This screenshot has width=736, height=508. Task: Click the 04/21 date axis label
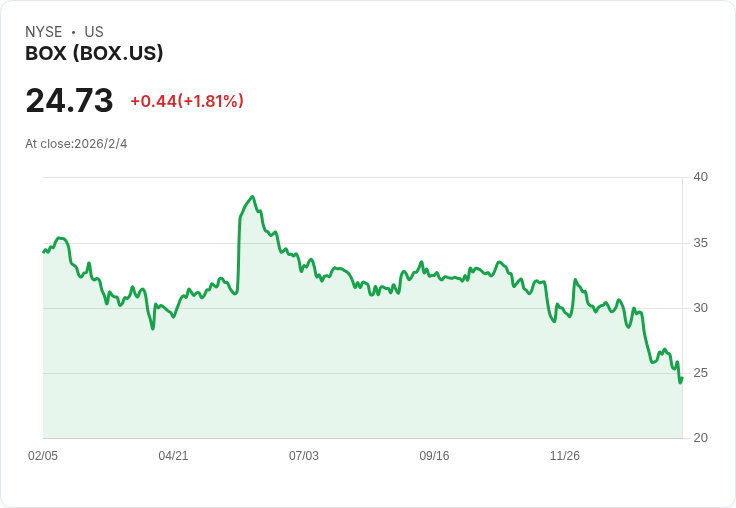pyautogui.click(x=173, y=455)
